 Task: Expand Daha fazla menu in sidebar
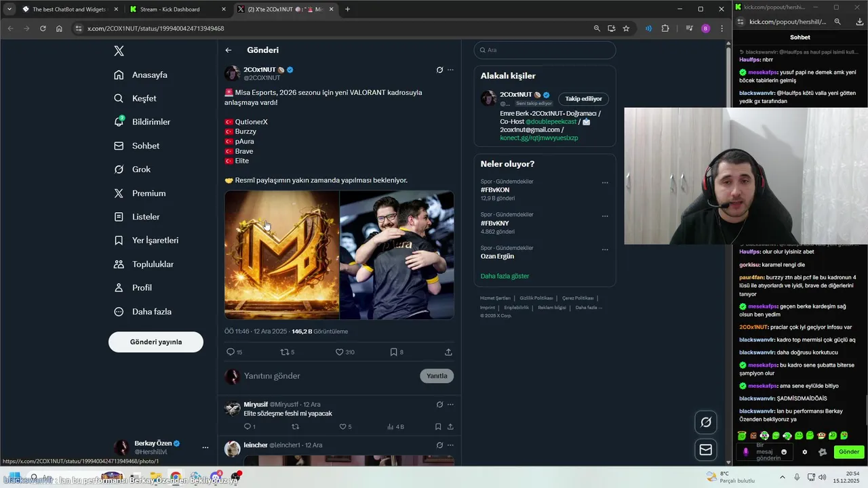[x=142, y=312]
